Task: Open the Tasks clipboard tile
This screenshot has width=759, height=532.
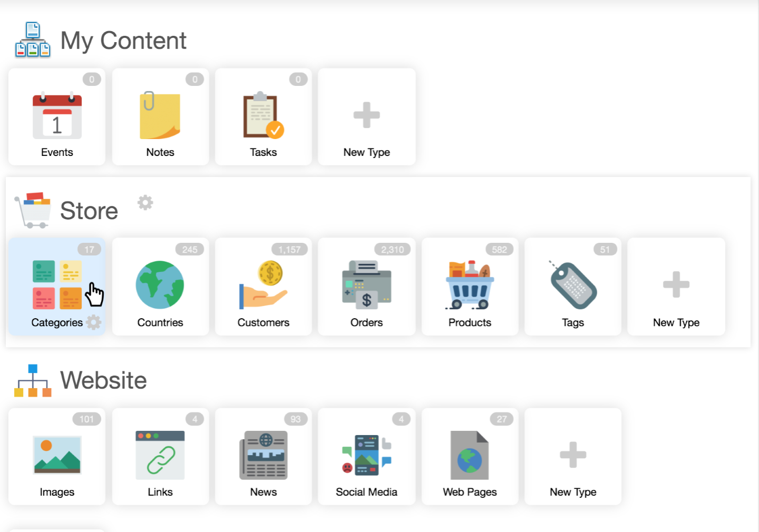Action: click(263, 117)
